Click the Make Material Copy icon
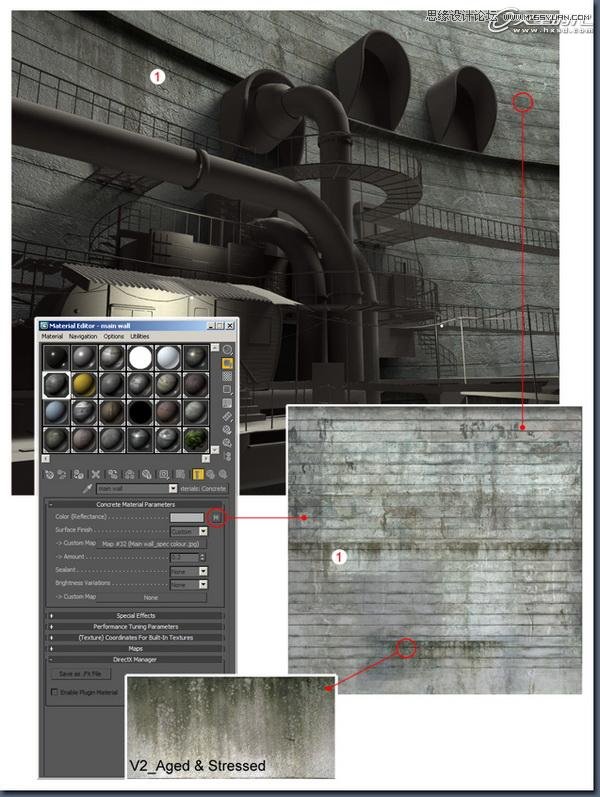The image size is (600, 797). [112, 474]
